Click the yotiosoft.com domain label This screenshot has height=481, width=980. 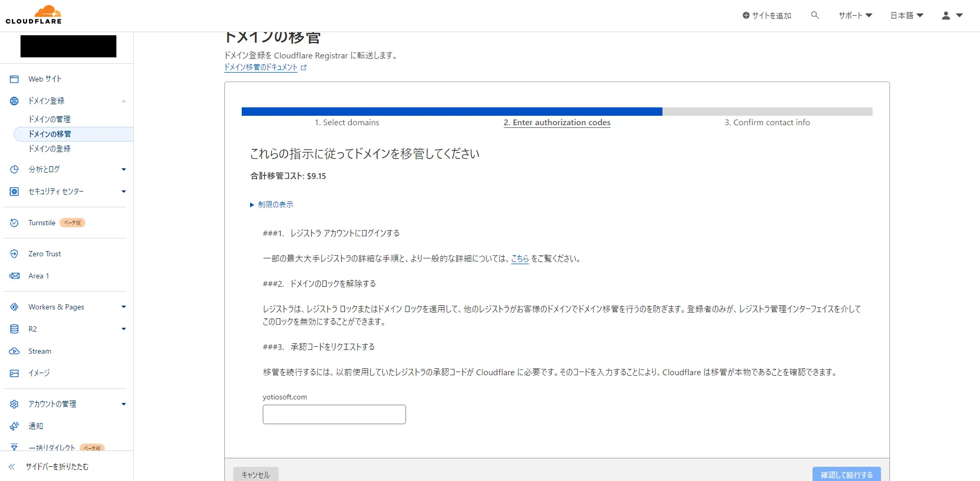coord(285,397)
